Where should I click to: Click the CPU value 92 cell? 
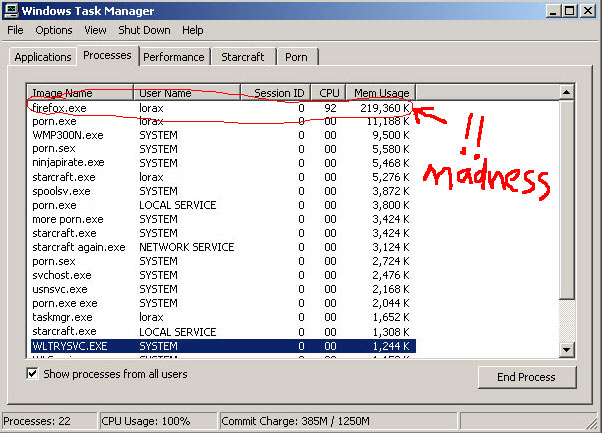click(x=330, y=108)
